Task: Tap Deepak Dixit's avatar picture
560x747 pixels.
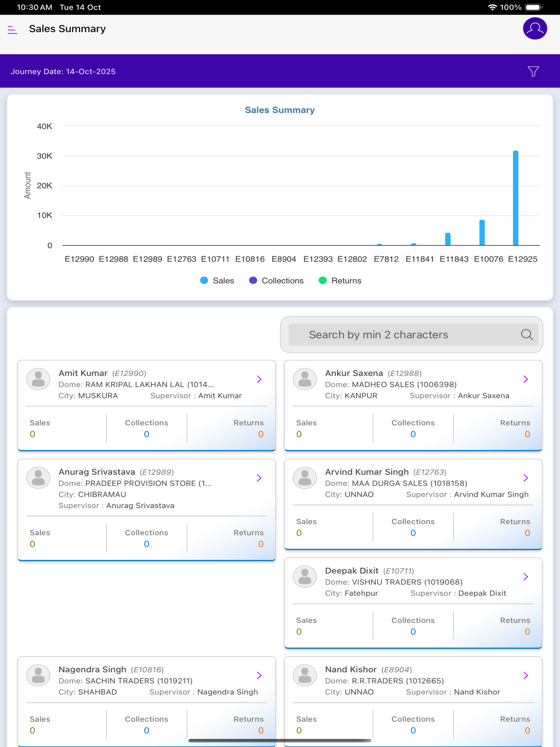Action: pyautogui.click(x=304, y=577)
